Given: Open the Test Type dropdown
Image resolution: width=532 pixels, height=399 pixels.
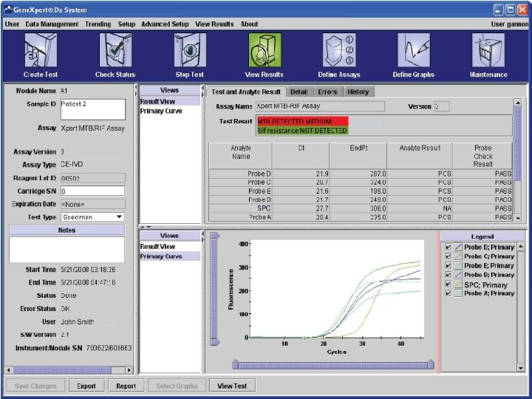Looking at the screenshot, I should coord(92,217).
